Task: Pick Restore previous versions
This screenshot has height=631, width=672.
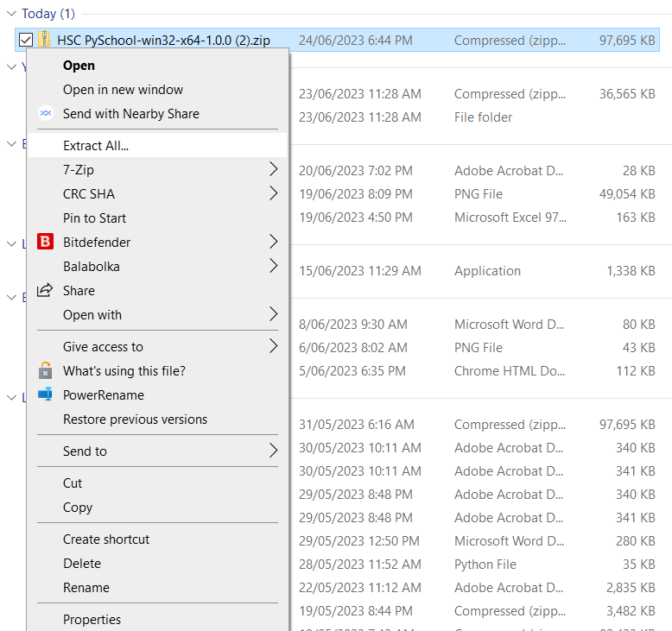Action: click(135, 420)
